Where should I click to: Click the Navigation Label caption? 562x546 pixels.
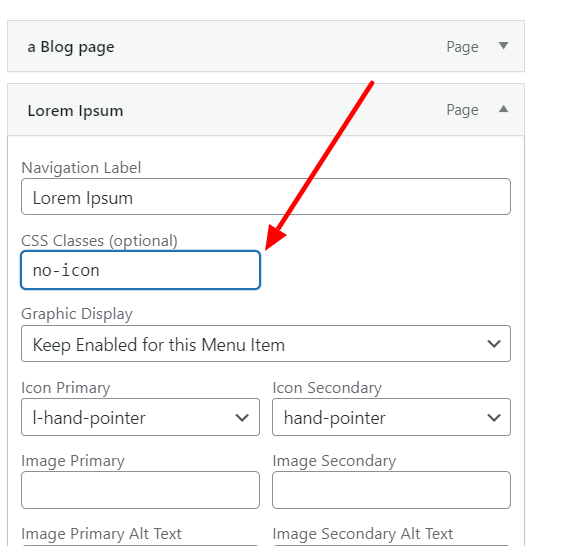pyautogui.click(x=81, y=168)
